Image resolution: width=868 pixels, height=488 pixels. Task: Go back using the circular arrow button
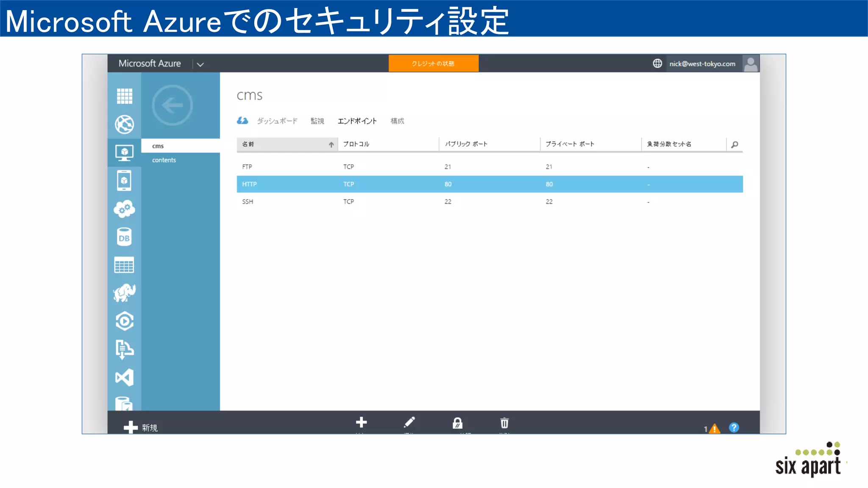point(172,105)
